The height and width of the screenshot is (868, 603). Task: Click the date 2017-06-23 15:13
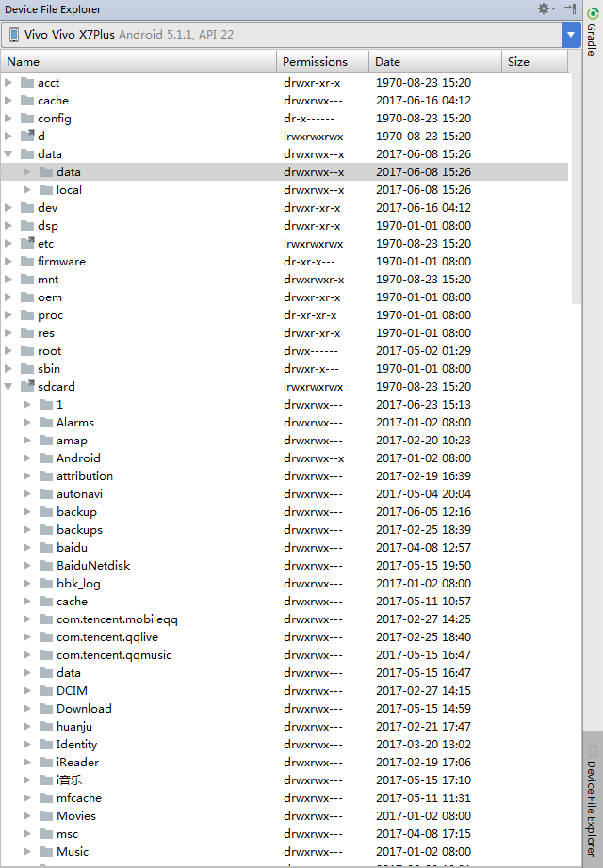click(x=423, y=405)
